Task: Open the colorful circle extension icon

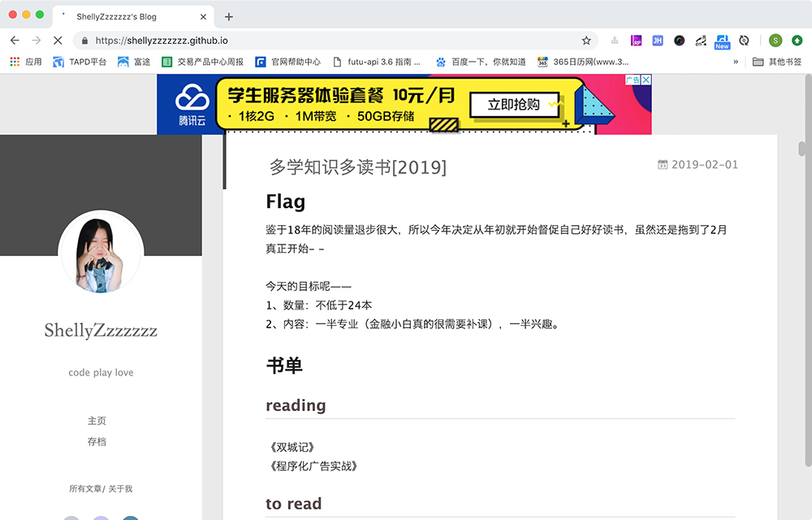Action: tap(680, 41)
